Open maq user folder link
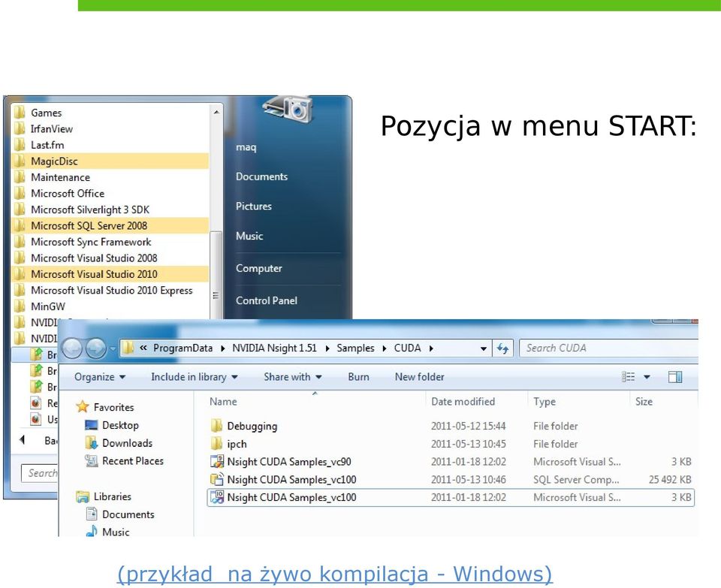721x588 pixels. click(246, 147)
